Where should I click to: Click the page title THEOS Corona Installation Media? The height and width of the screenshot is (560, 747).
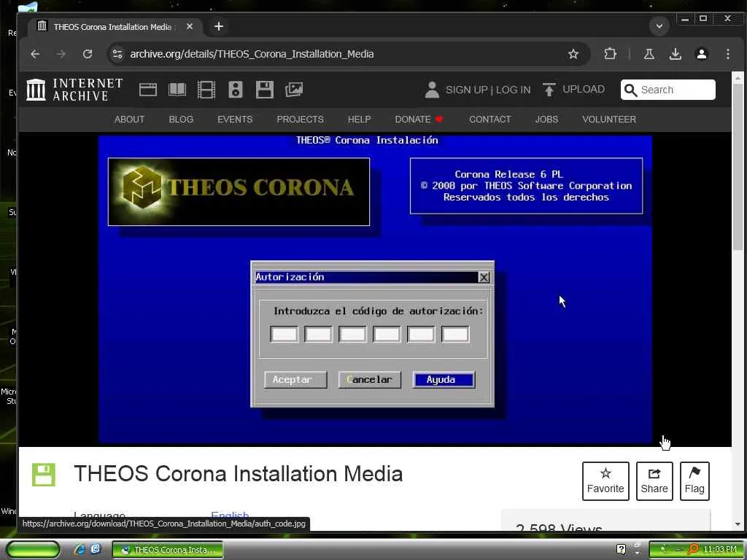(239, 474)
